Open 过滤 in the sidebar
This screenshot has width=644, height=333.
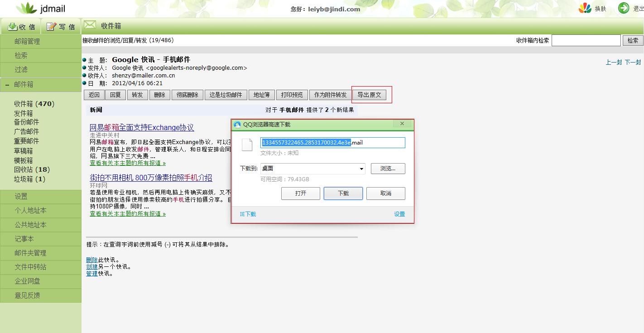(41, 69)
